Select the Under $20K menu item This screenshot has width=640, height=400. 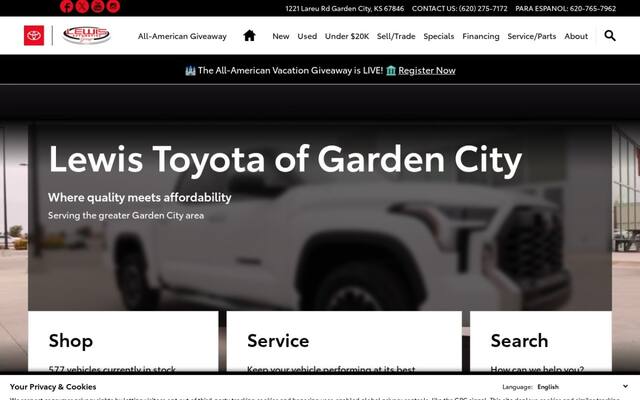click(347, 36)
